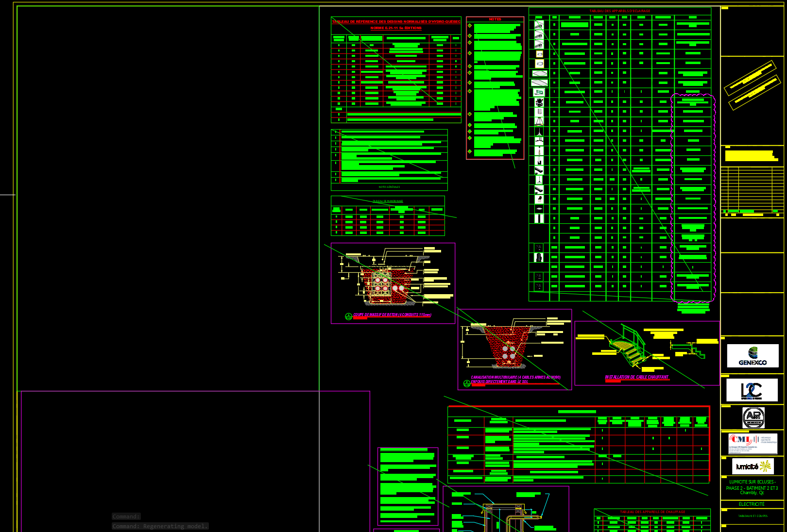This screenshot has height=532, width=787.
Task: Select the magenta revision cloud in lighting table
Action: (x=671, y=194)
